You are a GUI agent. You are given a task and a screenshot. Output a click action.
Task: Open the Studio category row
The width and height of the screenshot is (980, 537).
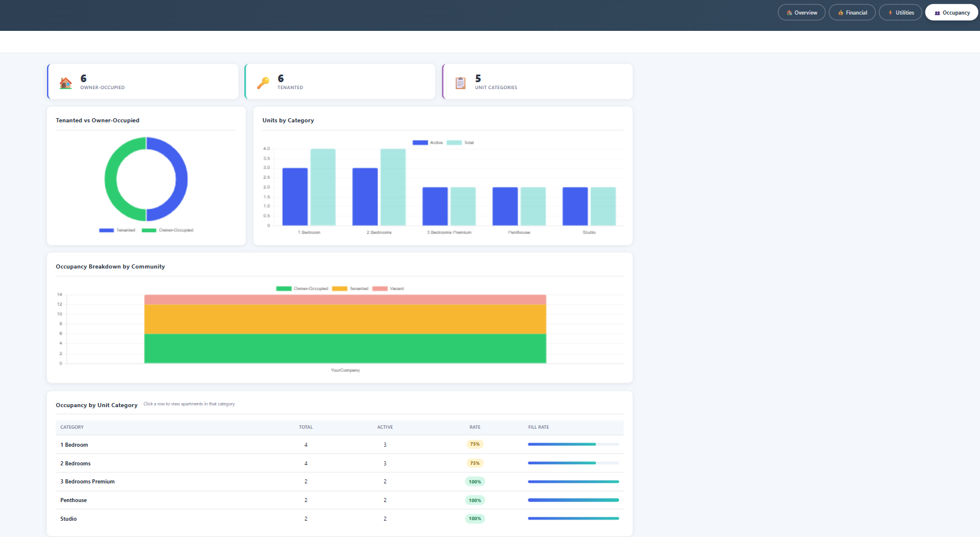tap(339, 518)
